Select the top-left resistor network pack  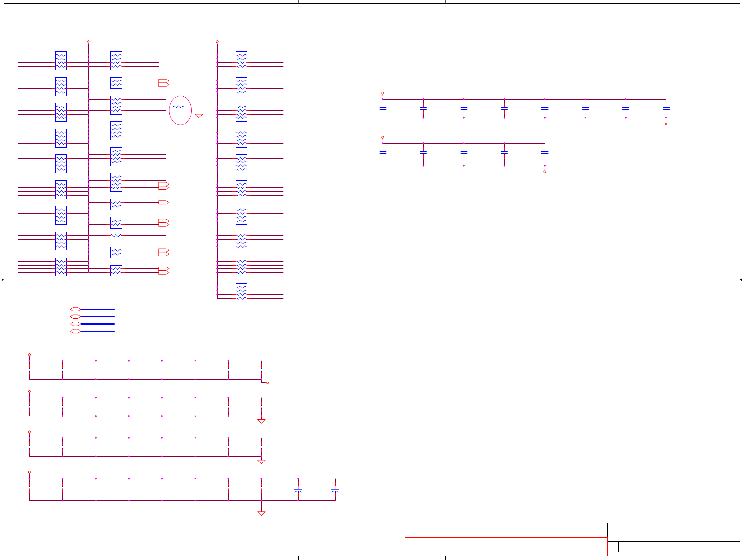tap(61, 61)
